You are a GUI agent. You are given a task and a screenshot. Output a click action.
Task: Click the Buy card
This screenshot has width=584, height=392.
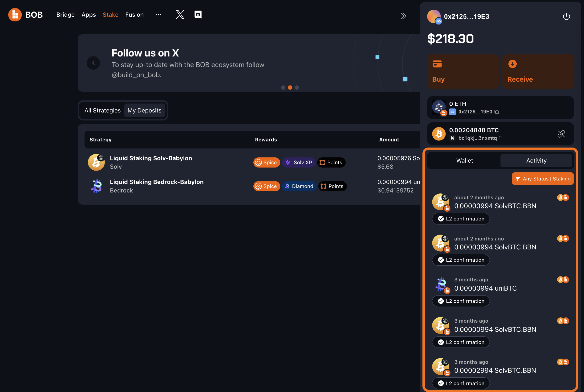463,72
